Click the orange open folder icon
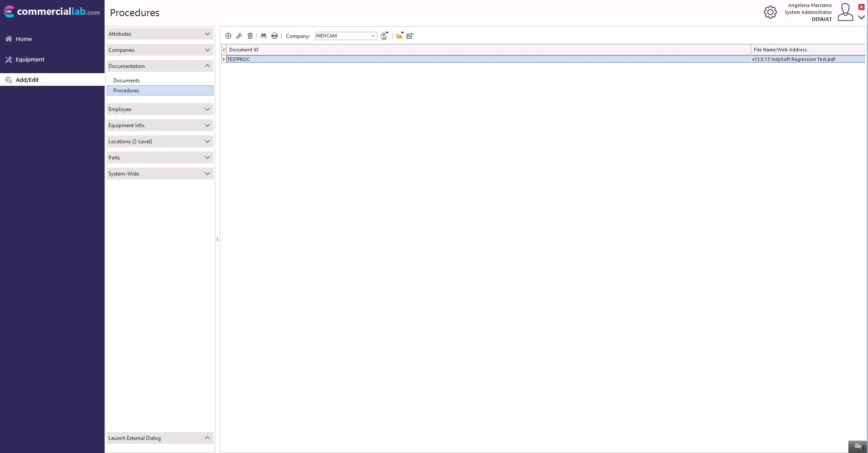Viewport: 868px width, 453px height. pyautogui.click(x=399, y=36)
